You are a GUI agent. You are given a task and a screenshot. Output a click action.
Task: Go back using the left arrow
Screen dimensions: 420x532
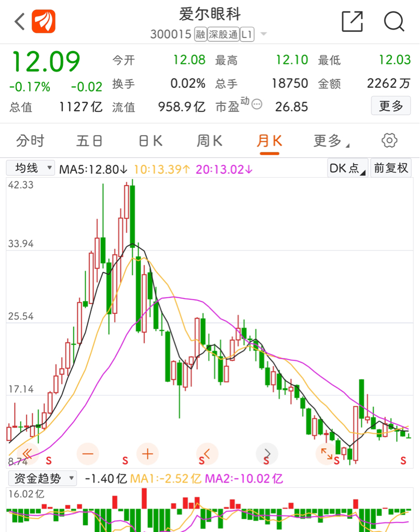[x=20, y=21]
